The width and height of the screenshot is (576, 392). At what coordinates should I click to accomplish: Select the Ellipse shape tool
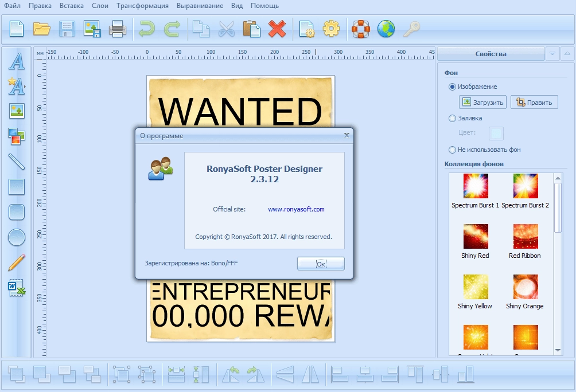pyautogui.click(x=17, y=237)
